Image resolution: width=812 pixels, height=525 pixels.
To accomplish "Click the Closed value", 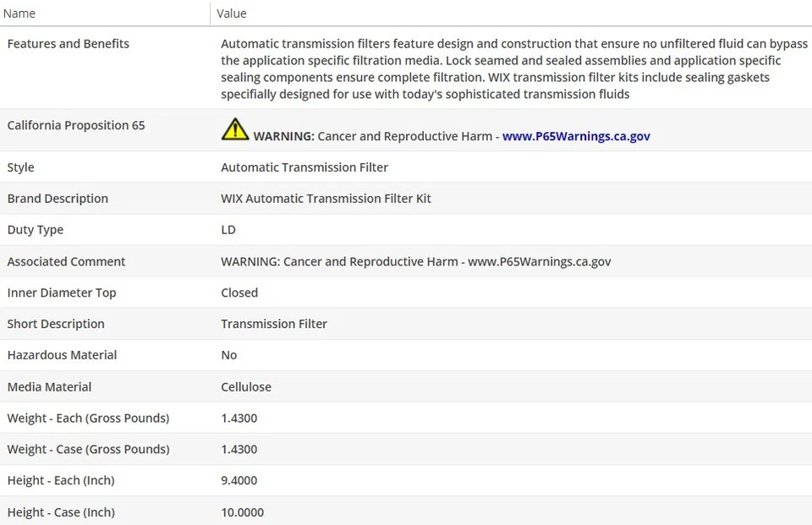I will click(x=239, y=293).
